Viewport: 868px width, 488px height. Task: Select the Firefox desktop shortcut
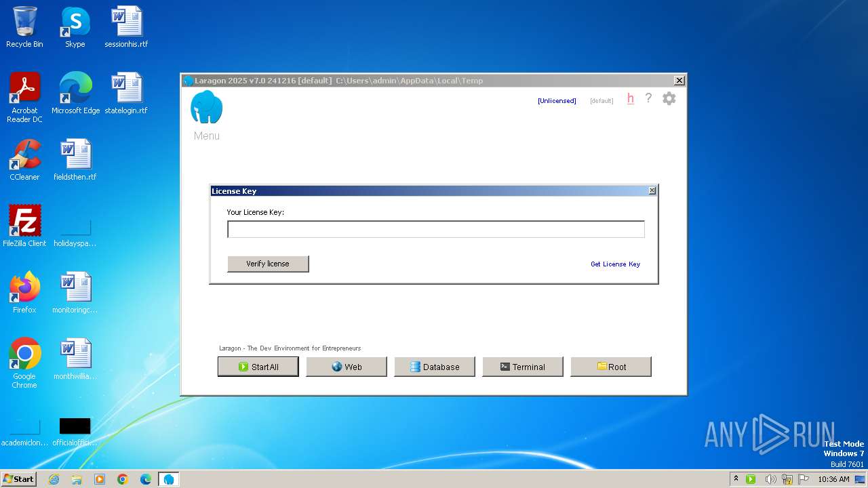pos(24,293)
